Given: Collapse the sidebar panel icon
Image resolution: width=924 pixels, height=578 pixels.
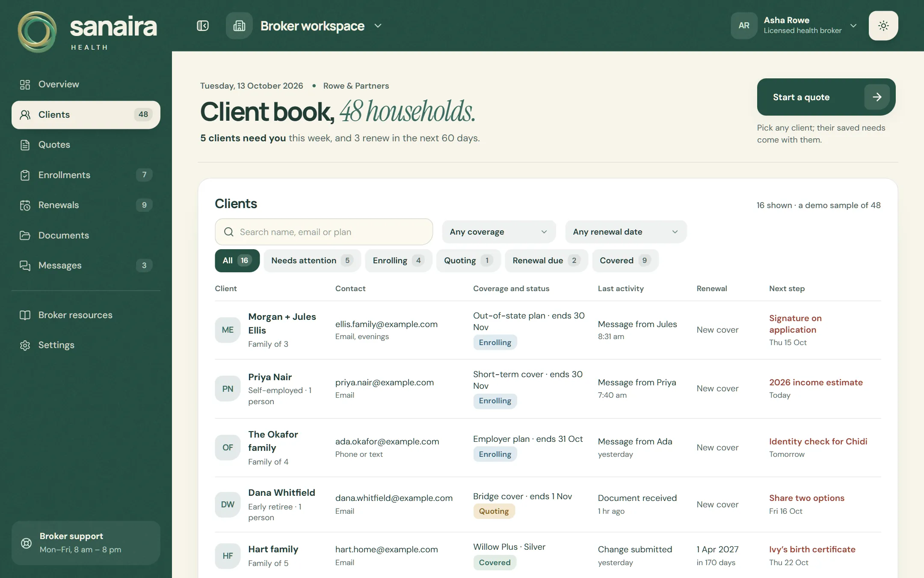Looking at the screenshot, I should pos(203,26).
